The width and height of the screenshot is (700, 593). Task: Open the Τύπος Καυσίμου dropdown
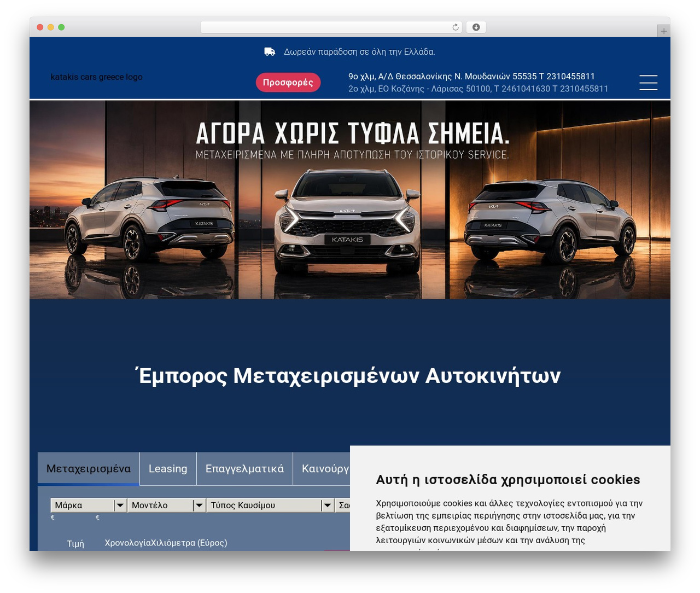pos(270,505)
